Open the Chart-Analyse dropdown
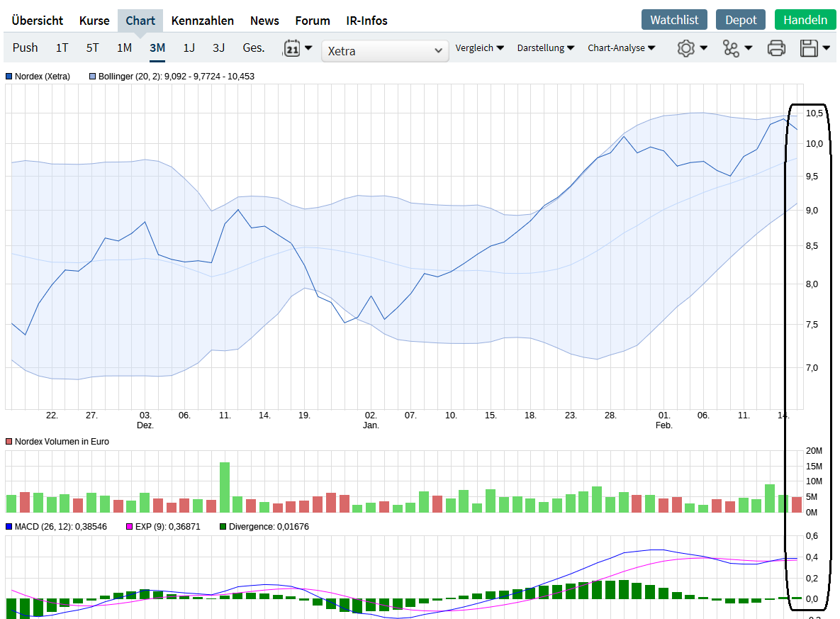 tap(622, 48)
